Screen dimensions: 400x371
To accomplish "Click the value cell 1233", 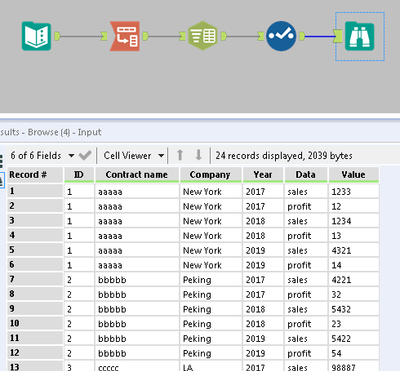I will (x=354, y=192).
